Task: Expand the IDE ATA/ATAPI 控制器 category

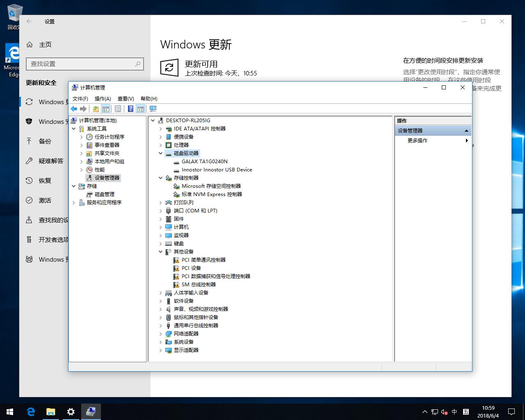Action: [x=160, y=128]
